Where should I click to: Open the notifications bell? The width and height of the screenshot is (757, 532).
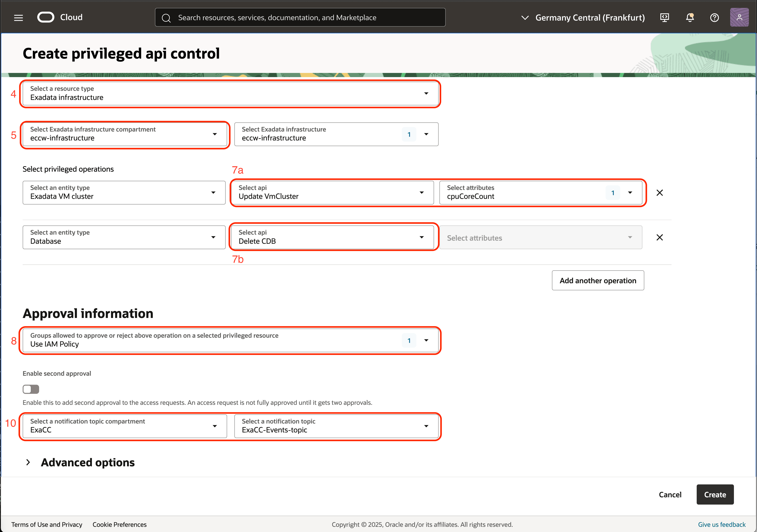[x=689, y=17]
